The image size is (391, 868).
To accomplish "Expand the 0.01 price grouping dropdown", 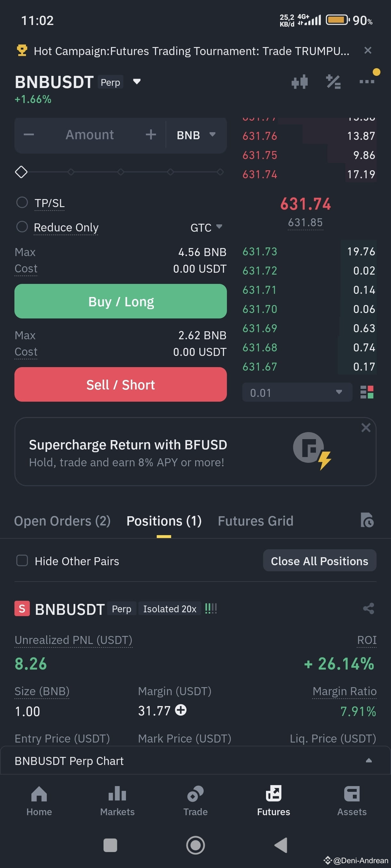I will (297, 392).
